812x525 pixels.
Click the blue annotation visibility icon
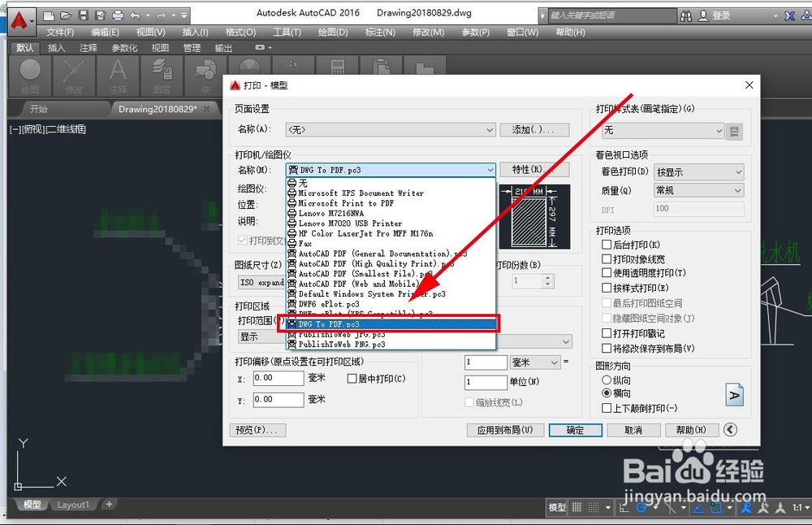(745, 507)
